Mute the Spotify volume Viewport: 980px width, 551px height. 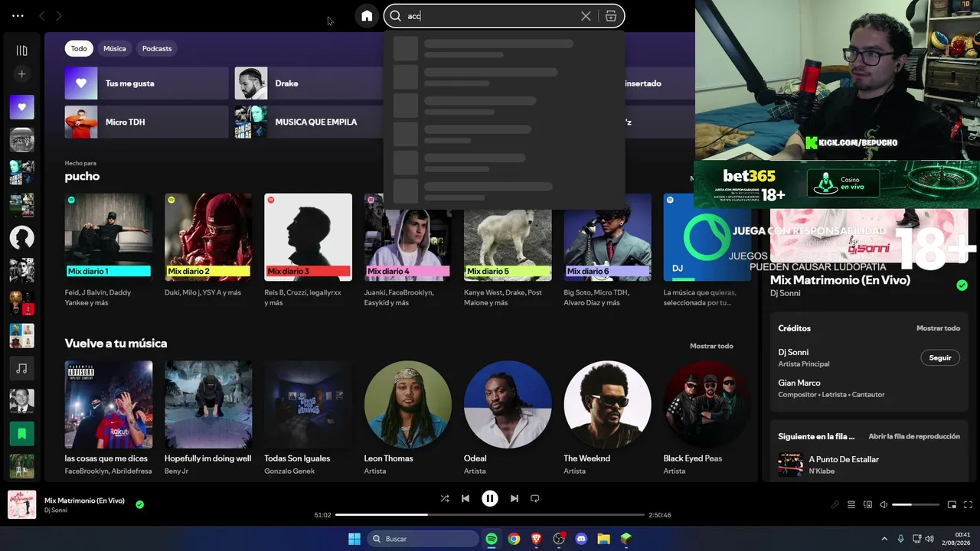[x=884, y=504]
